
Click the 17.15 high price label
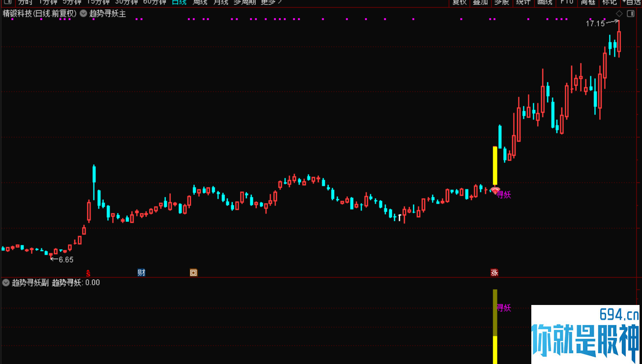[x=595, y=23]
